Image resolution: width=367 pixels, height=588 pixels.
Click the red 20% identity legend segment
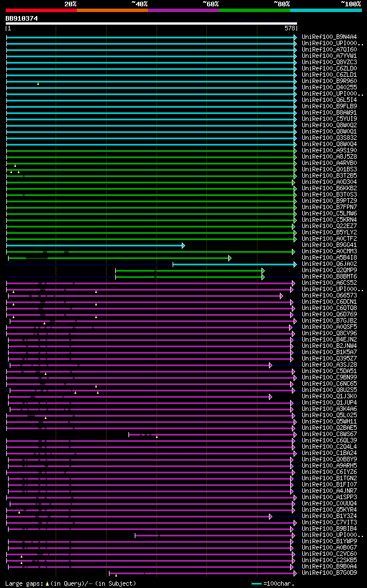[x=41, y=10]
